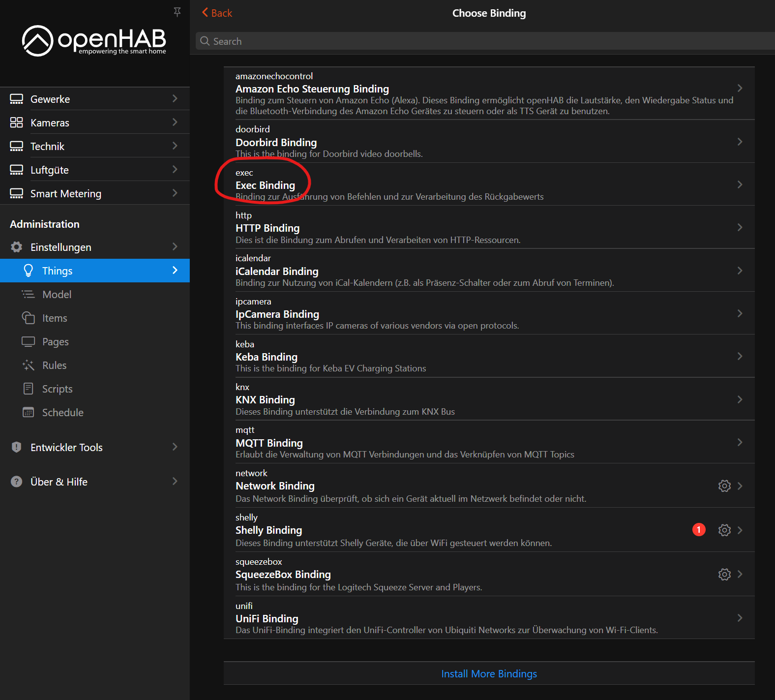Expand Smart Metering chevron in sidebar
Image resolution: width=775 pixels, height=700 pixels.
pyautogui.click(x=175, y=193)
